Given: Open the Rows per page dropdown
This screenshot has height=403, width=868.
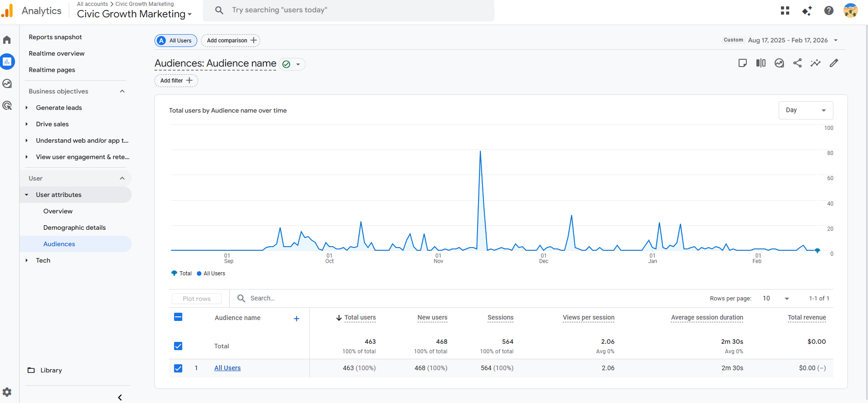Looking at the screenshot, I should click(x=776, y=299).
